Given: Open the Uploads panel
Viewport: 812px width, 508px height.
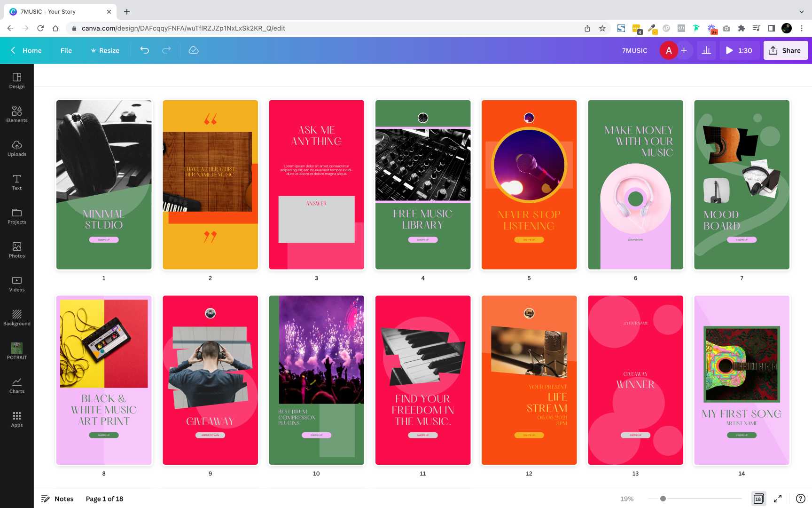Looking at the screenshot, I should click(x=17, y=148).
